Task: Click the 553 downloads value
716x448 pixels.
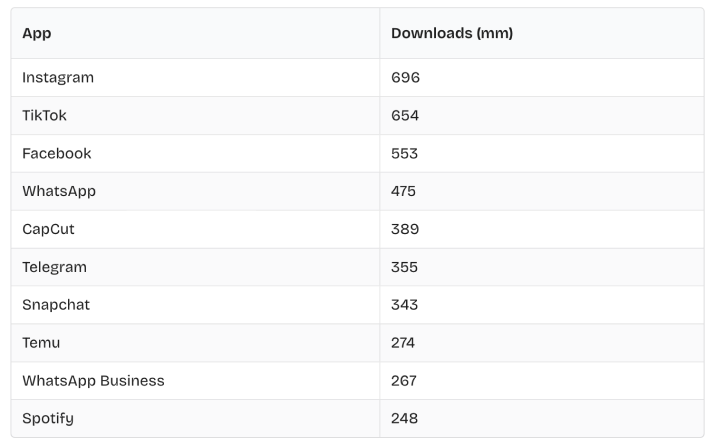Action: tap(404, 154)
